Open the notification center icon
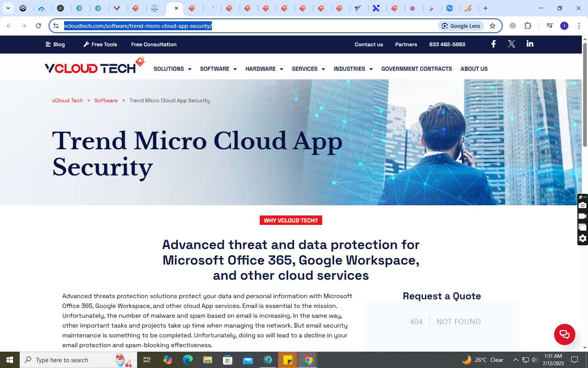Viewport: 588px width, 368px height. coord(575,360)
